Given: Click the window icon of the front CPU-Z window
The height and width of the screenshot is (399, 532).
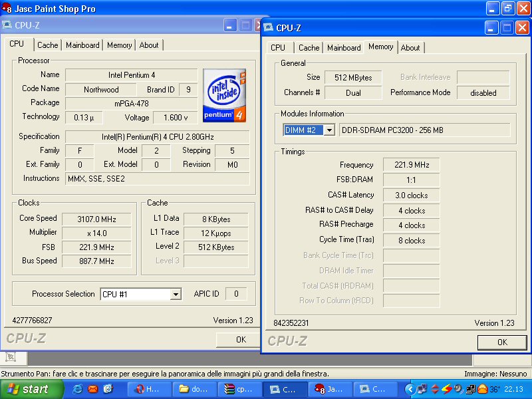Looking at the screenshot, I should [x=269, y=27].
